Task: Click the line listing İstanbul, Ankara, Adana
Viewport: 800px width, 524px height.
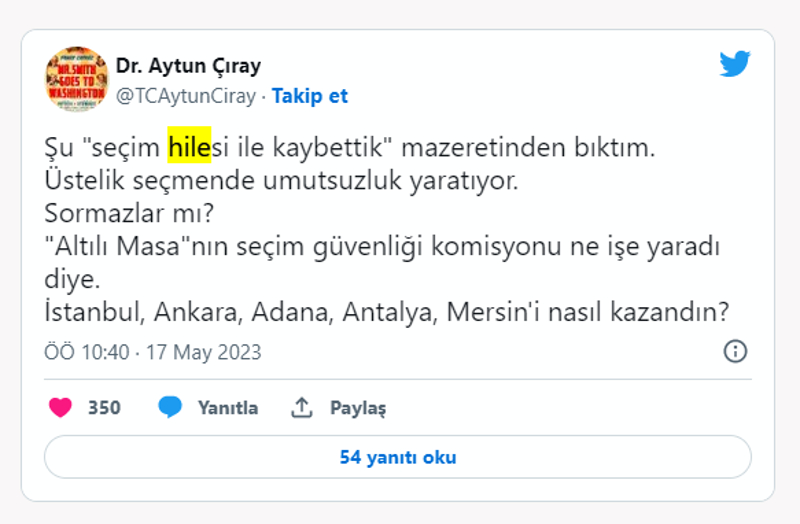Action: (x=386, y=313)
